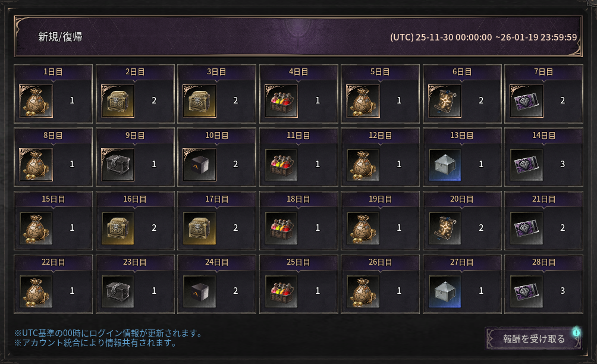Select the golden chest reward on 2日目

point(118,101)
